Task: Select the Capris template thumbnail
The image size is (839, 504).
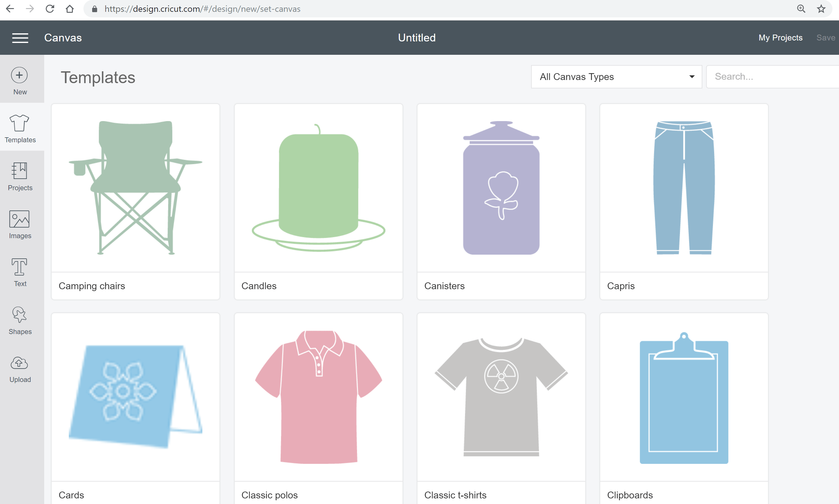Action: 684,188
